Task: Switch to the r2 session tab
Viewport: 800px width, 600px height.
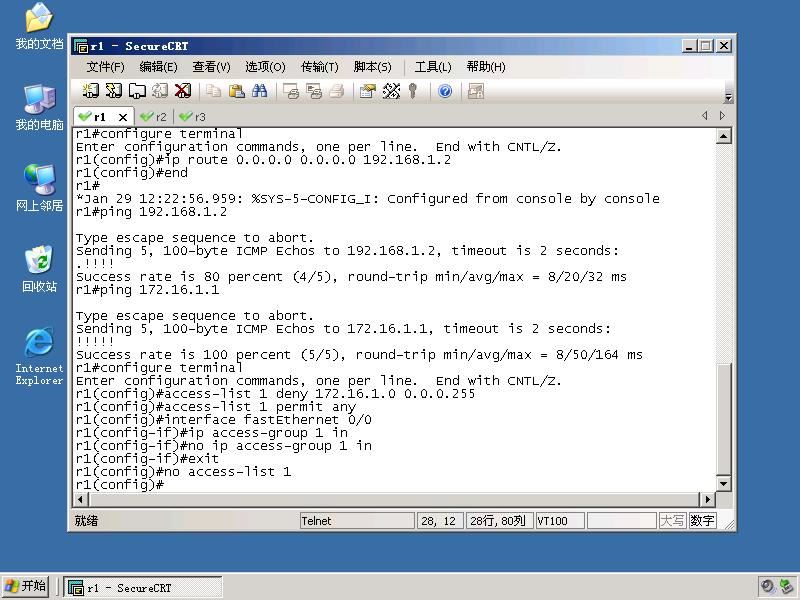Action: (x=154, y=117)
